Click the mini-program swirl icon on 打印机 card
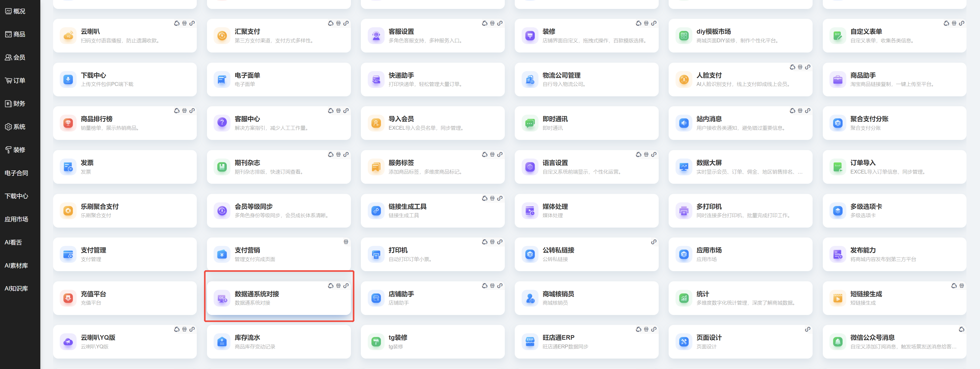 pos(484,242)
